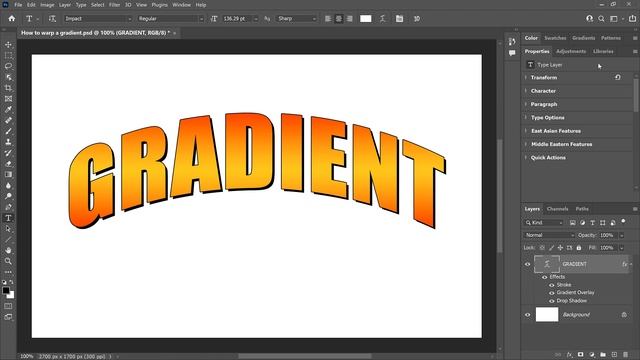Toggle lock all for the layer
The width and height of the screenshot is (640, 360).
pos(579,248)
